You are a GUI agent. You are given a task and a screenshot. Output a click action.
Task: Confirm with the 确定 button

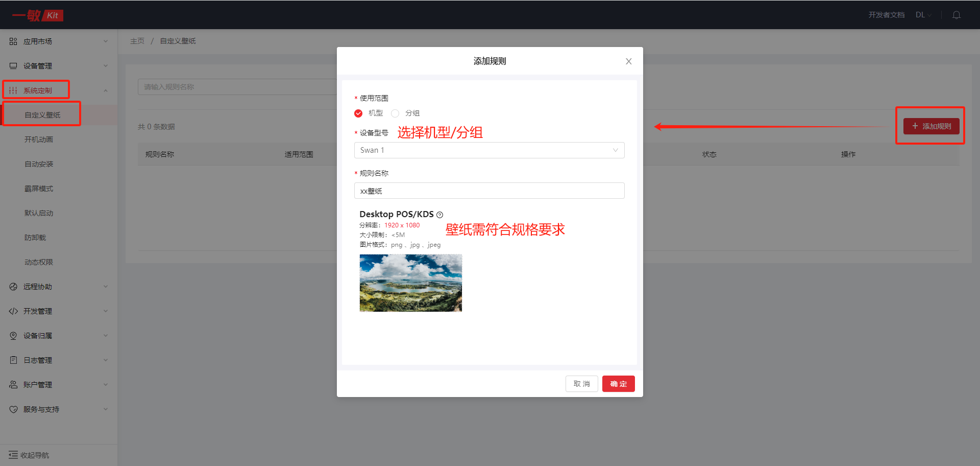(618, 384)
